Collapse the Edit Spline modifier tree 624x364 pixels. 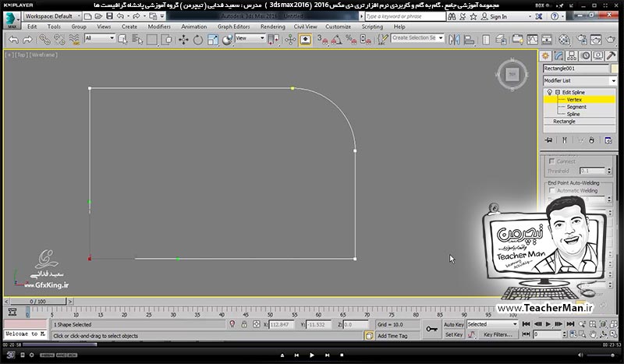click(558, 92)
